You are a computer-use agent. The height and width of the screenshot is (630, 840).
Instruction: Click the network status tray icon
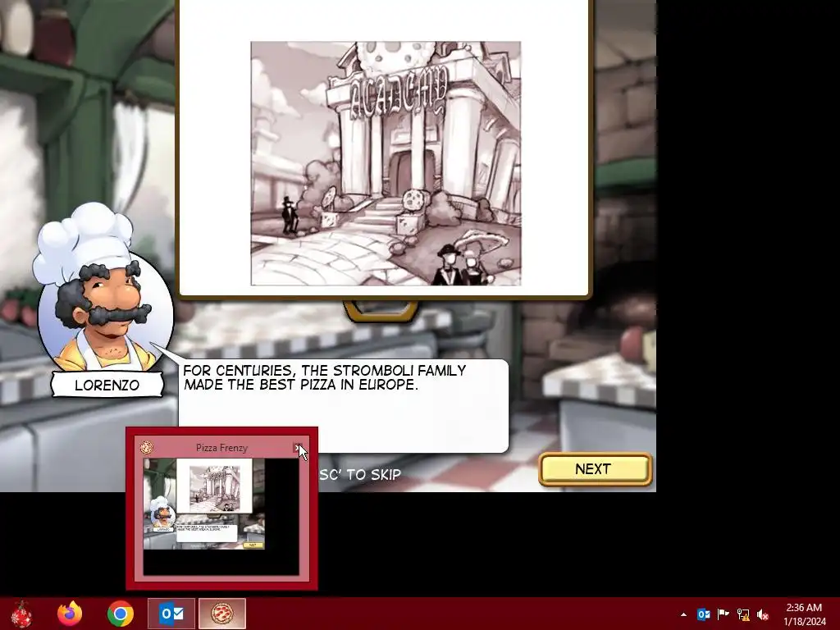click(743, 614)
